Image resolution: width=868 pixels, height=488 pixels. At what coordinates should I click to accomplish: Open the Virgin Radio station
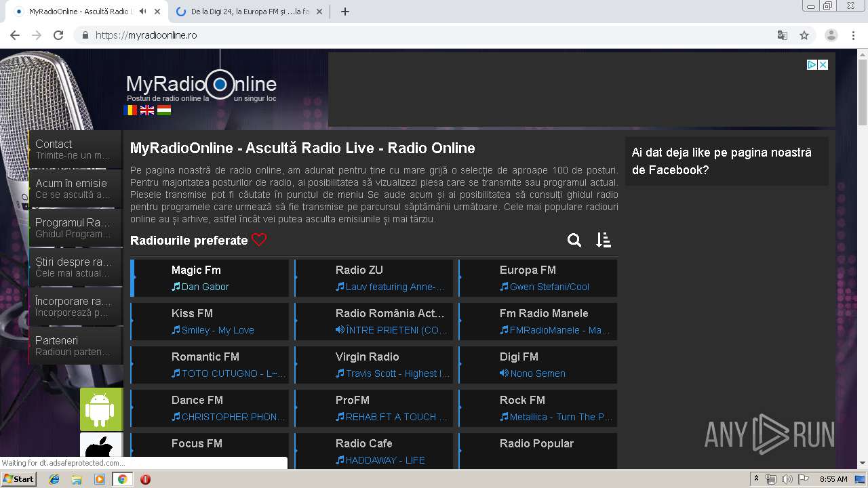(374, 365)
